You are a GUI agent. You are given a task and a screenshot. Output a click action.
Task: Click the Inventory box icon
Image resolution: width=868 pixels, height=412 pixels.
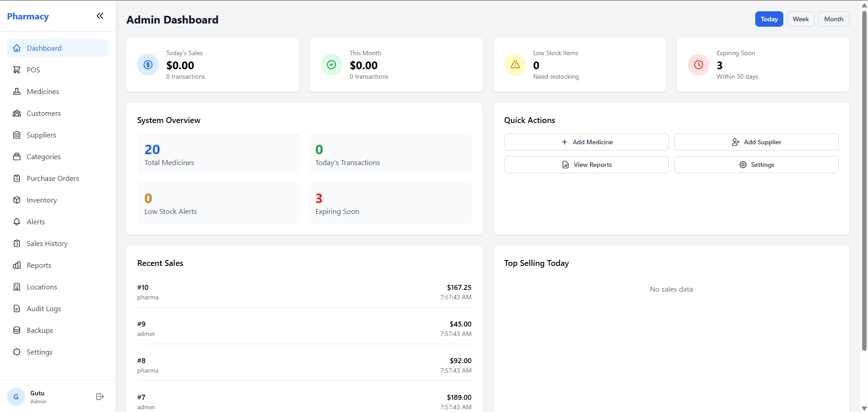coord(17,200)
